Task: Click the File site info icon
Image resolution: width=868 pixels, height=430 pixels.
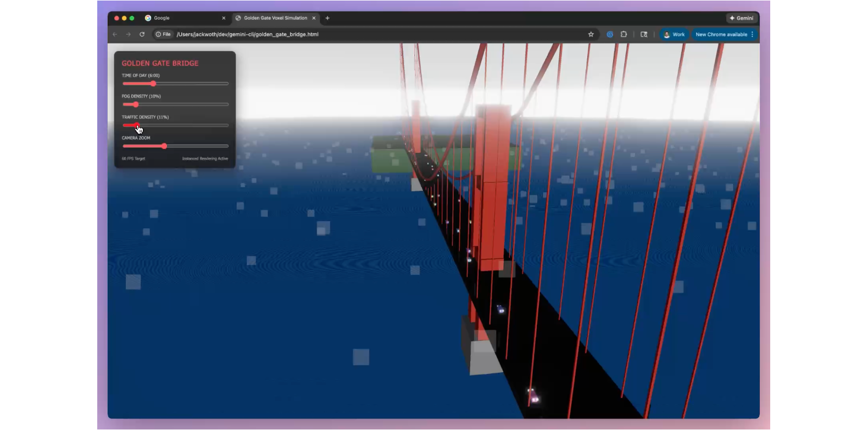Action: (x=163, y=34)
